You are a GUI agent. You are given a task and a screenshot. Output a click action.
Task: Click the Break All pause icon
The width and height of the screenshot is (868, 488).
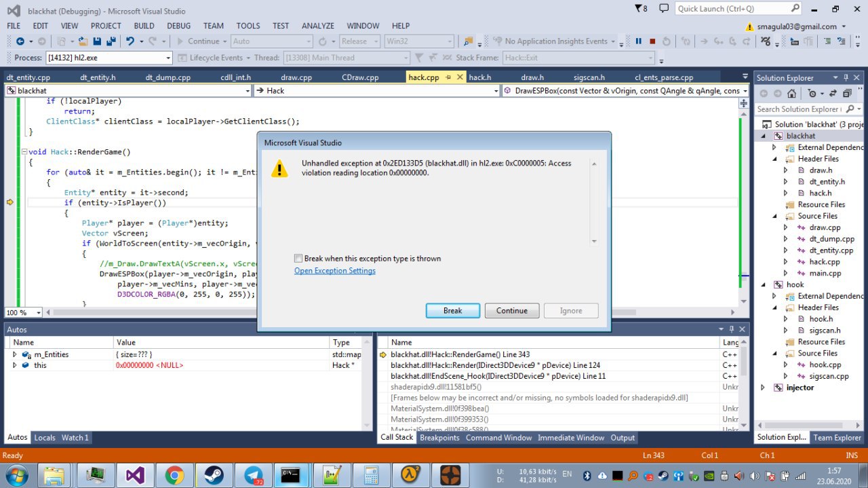638,41
